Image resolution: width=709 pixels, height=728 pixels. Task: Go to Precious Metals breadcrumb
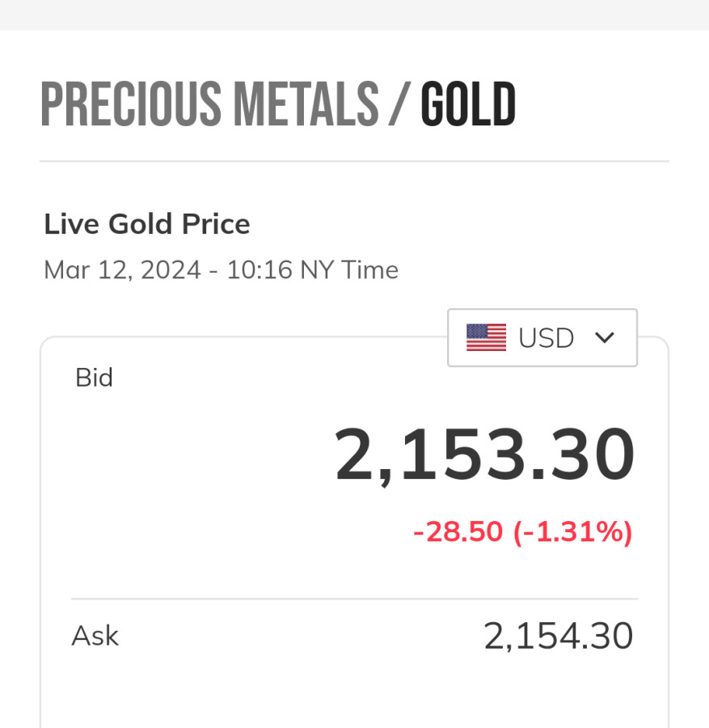coord(209,105)
